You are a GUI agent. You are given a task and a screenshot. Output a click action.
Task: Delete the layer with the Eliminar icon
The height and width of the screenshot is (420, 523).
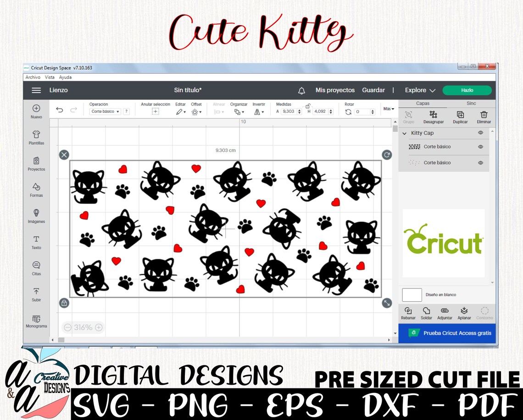click(485, 116)
